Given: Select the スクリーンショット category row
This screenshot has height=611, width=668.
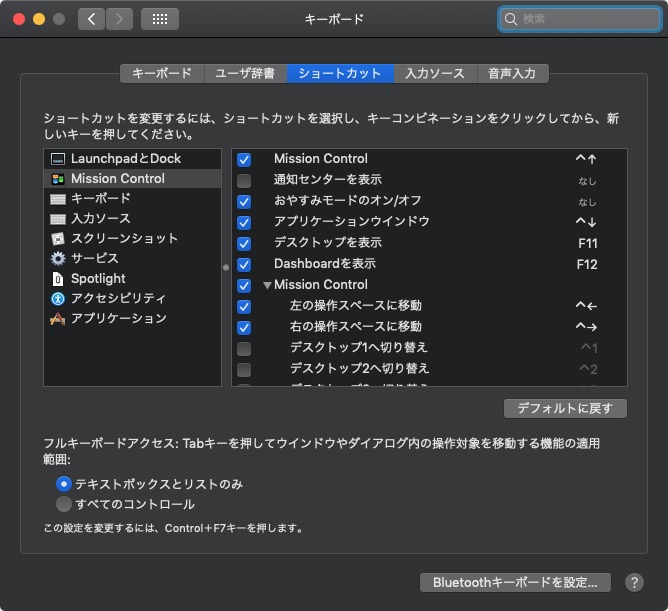Looking at the screenshot, I should click(x=132, y=239).
